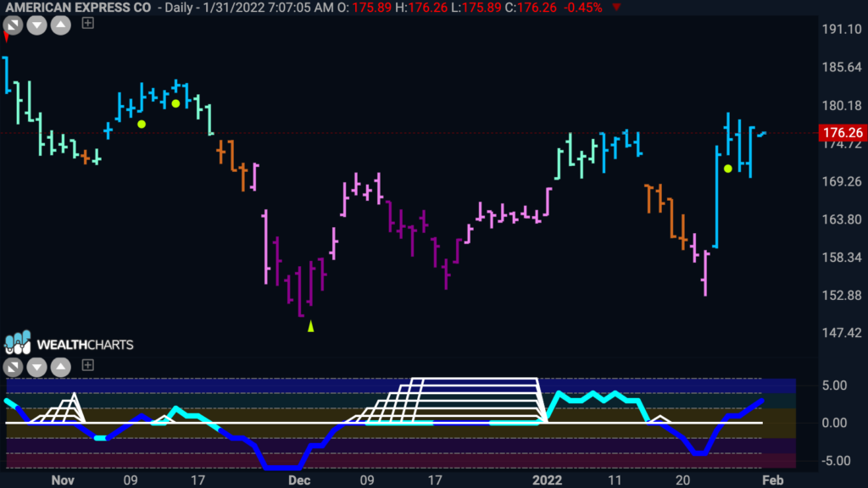Click the maximize pane icon on price chart
Image resolution: width=868 pixels, height=488 pixels.
(x=13, y=25)
